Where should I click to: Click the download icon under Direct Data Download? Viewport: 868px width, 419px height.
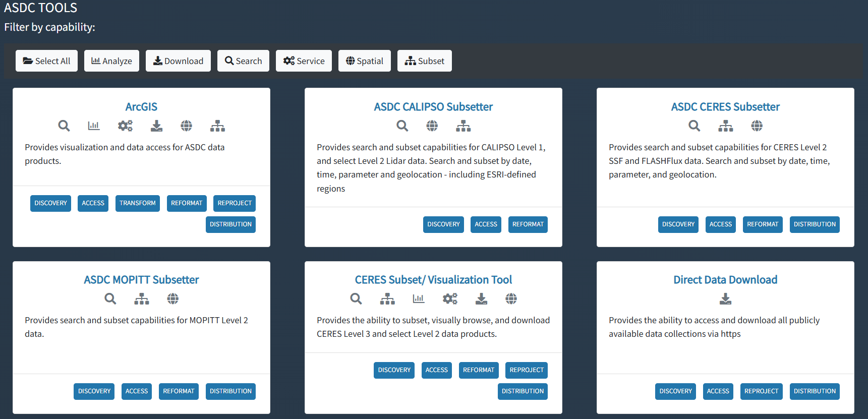[725, 299]
